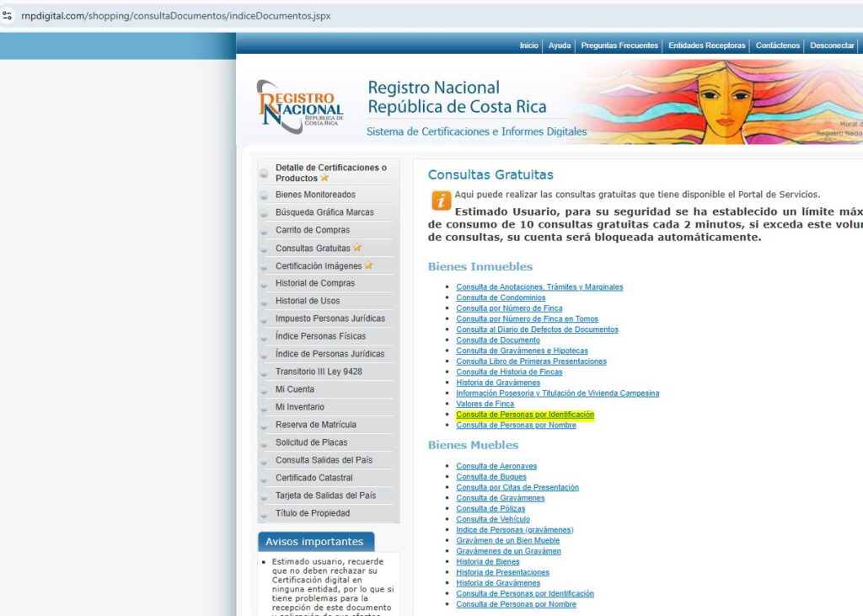The image size is (863, 616).
Task: Click star icon next to Consultas Gratuitas
Action: [357, 248]
